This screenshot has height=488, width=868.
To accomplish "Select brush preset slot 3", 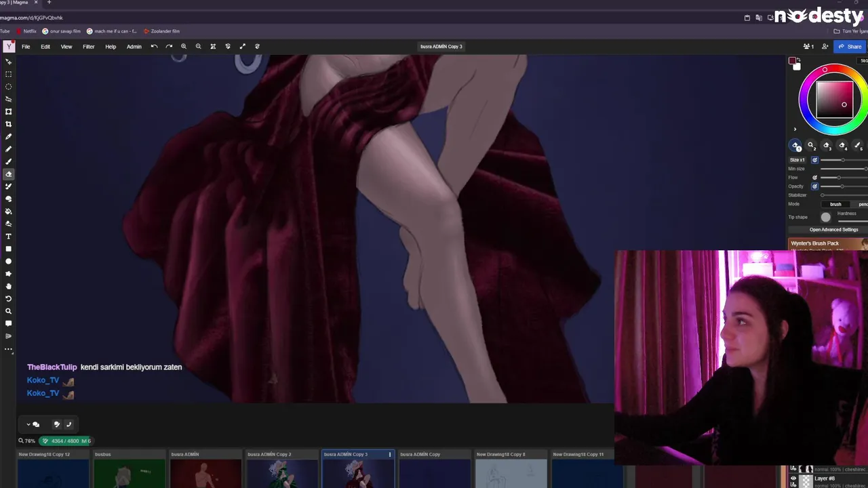I will 827,146.
